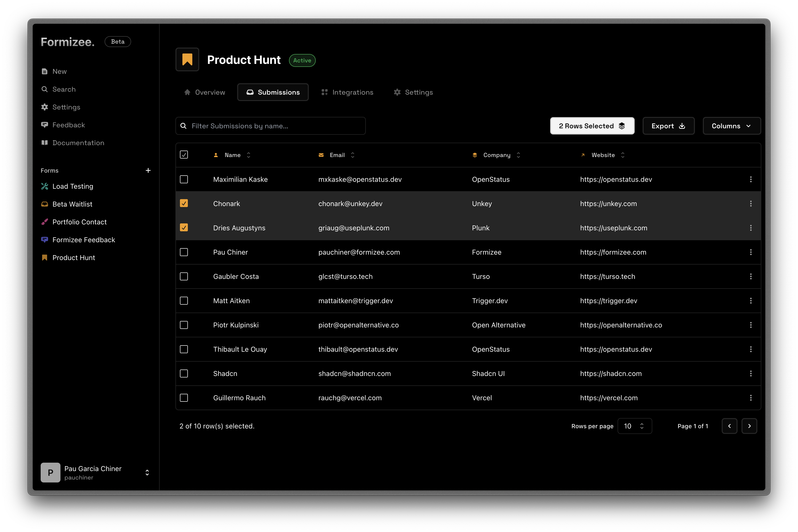This screenshot has width=798, height=532.
Task: Open the form Settings tab
Action: pos(413,92)
